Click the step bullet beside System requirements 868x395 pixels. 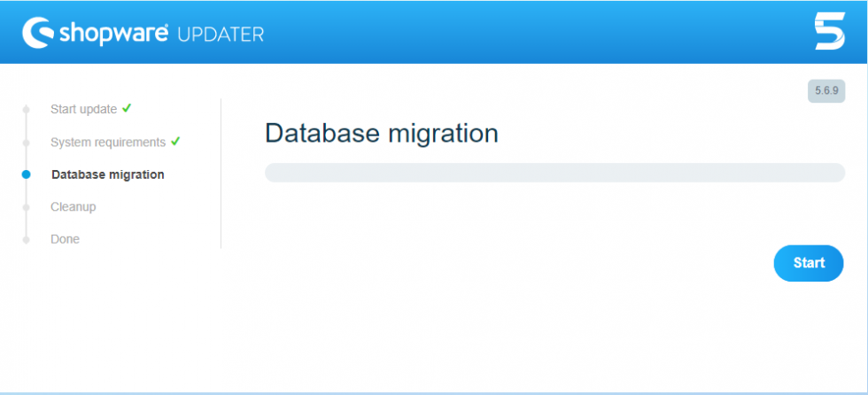click(26, 143)
